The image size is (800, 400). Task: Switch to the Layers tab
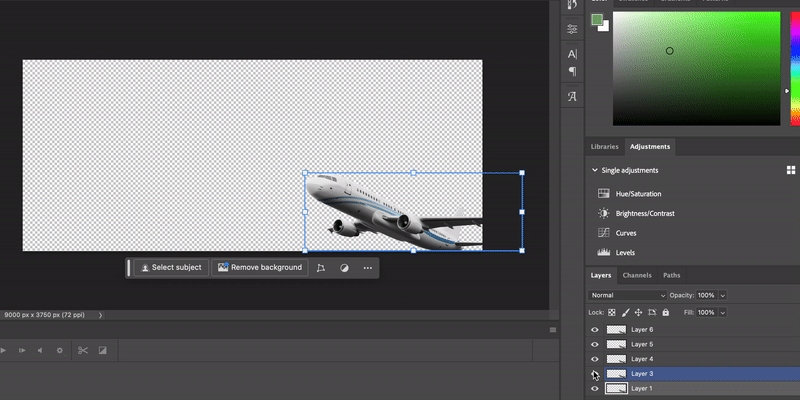click(601, 275)
